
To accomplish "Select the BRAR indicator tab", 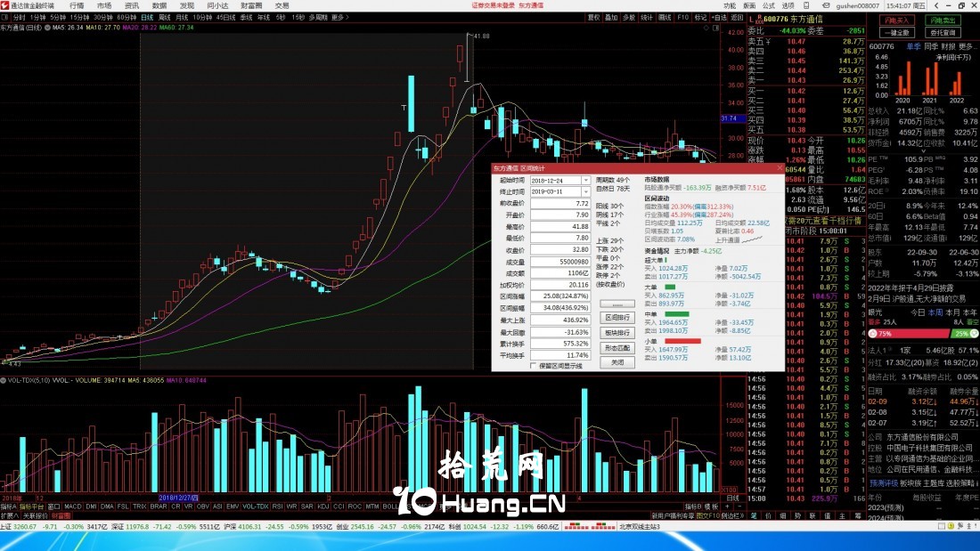I will (158, 506).
